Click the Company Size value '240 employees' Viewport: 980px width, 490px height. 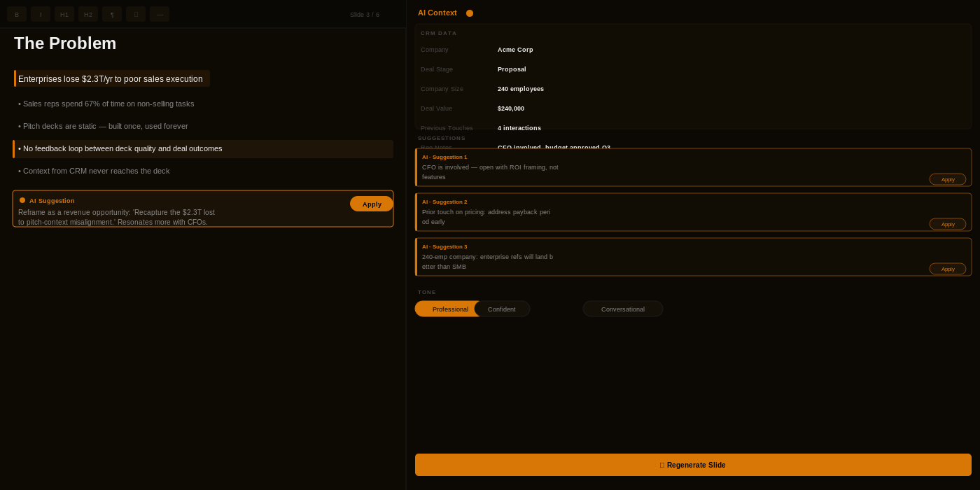pos(521,89)
